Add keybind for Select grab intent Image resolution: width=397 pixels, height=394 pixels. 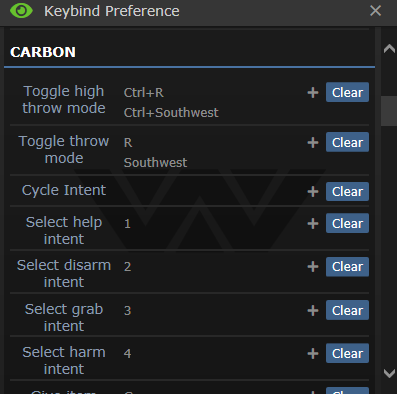coord(313,310)
